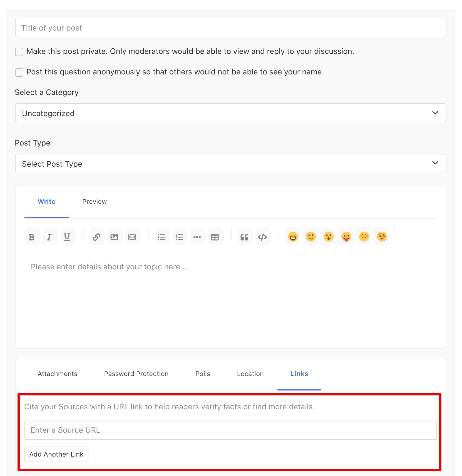Add a blockquote with the quote icon
Screen dimensions: 462x476
pyautogui.click(x=245, y=237)
